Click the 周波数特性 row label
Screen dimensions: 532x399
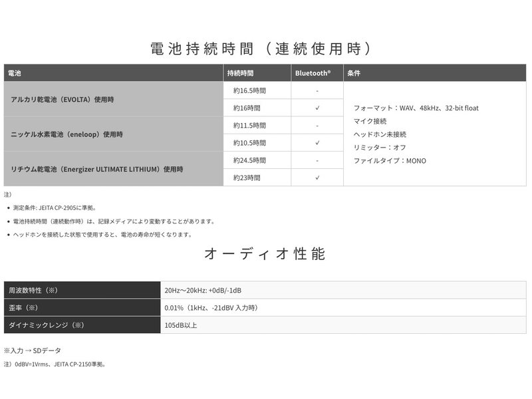pos(33,291)
